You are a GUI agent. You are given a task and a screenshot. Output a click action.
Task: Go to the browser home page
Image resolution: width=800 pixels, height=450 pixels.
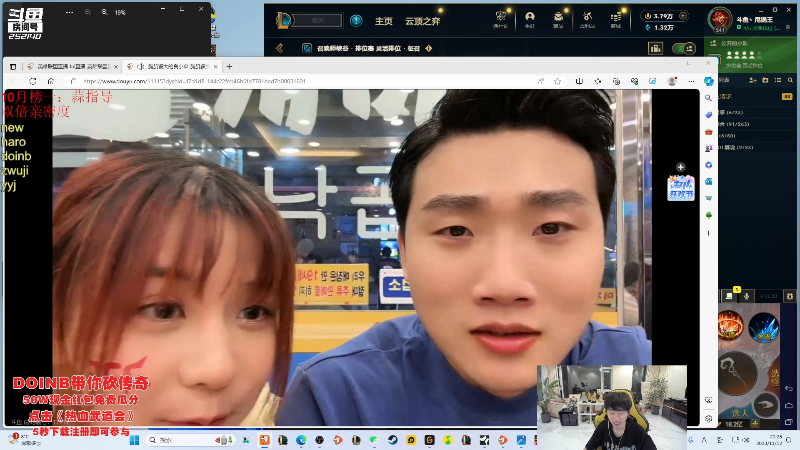click(51, 81)
